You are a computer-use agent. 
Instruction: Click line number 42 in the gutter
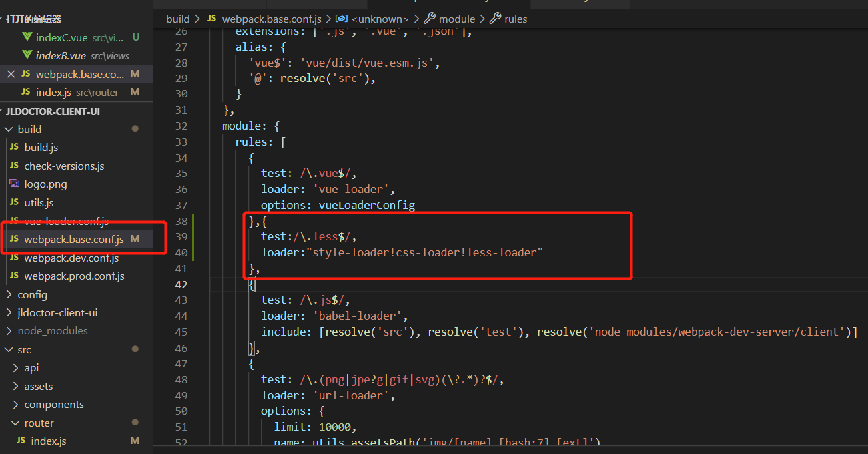tap(181, 284)
